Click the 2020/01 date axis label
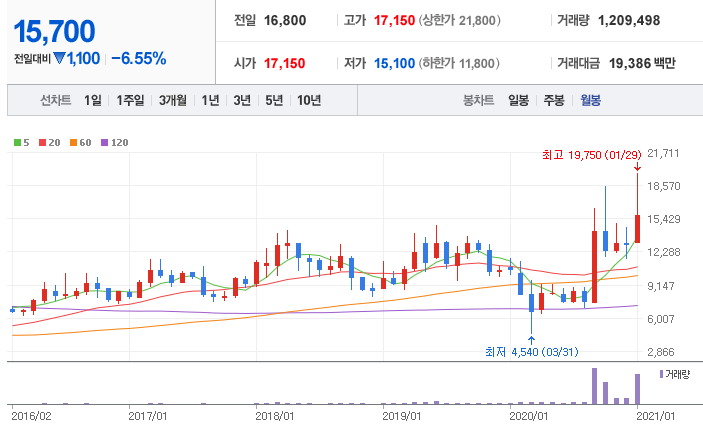Viewport: 703px width, 437px height. pos(528,416)
